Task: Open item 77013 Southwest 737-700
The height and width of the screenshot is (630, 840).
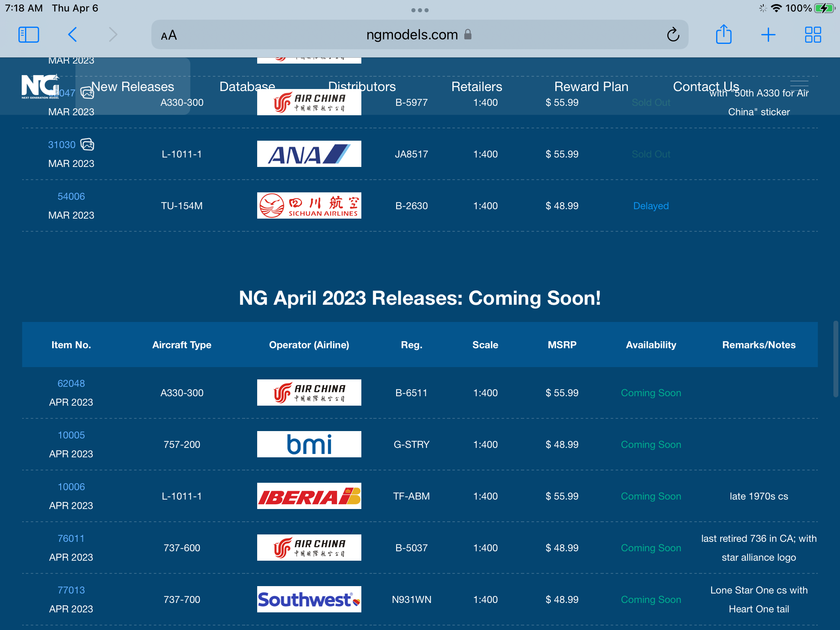Action: click(71, 590)
